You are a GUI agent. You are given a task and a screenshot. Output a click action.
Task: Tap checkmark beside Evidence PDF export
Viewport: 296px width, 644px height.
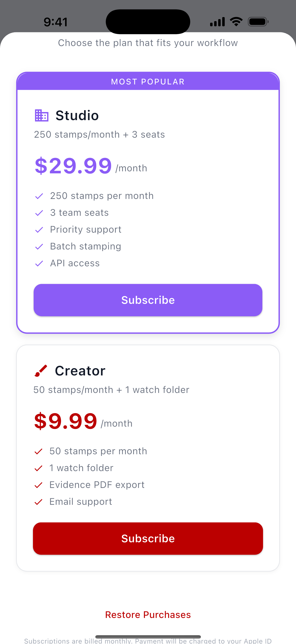[38, 485]
